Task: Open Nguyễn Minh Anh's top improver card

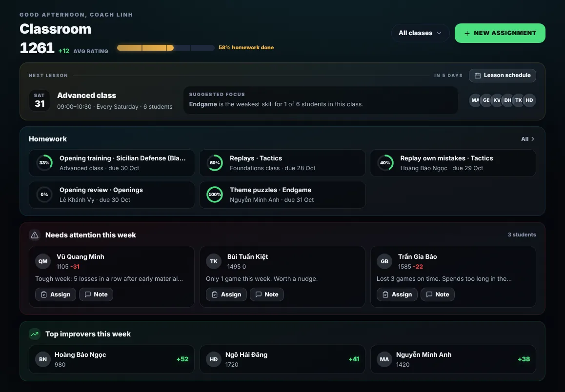Action: 453,359
